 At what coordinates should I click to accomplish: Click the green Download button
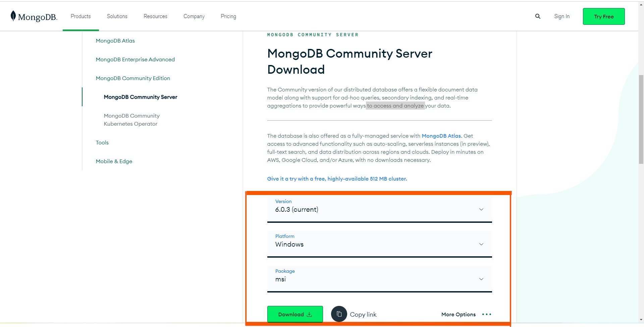(x=295, y=314)
